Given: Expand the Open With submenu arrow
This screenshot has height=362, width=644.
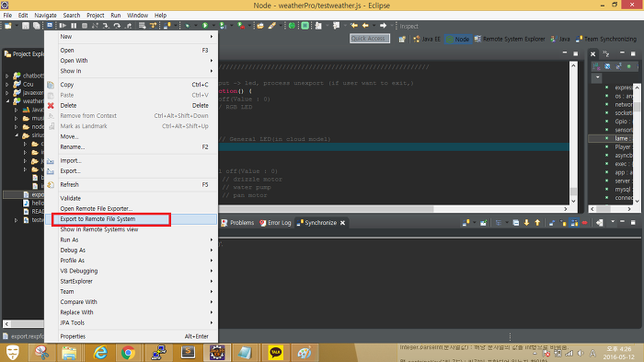Looking at the screenshot, I should point(212,61).
